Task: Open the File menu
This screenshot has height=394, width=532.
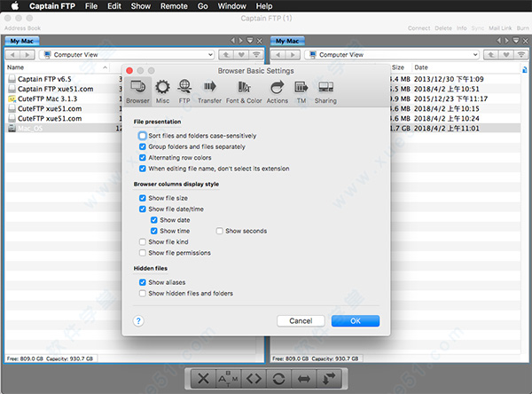Action: 91,6
